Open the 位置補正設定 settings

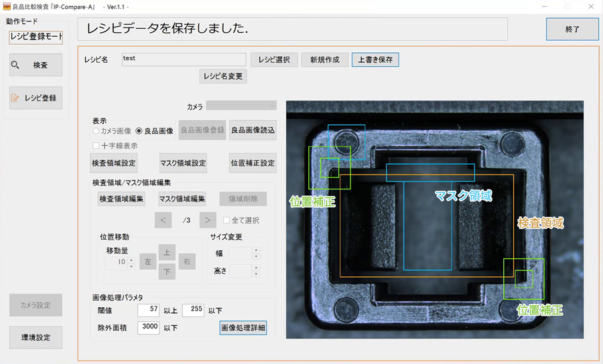point(253,163)
